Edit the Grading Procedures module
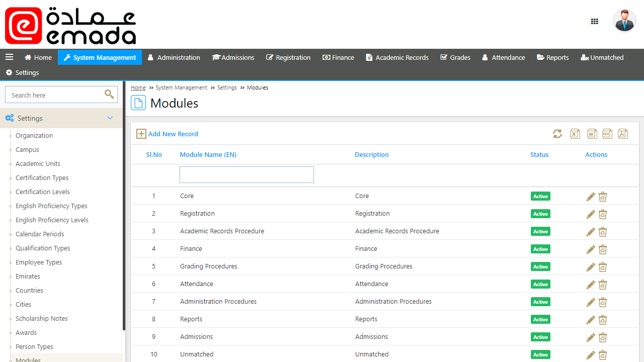Screen dimensions: 644x362 pos(591,267)
